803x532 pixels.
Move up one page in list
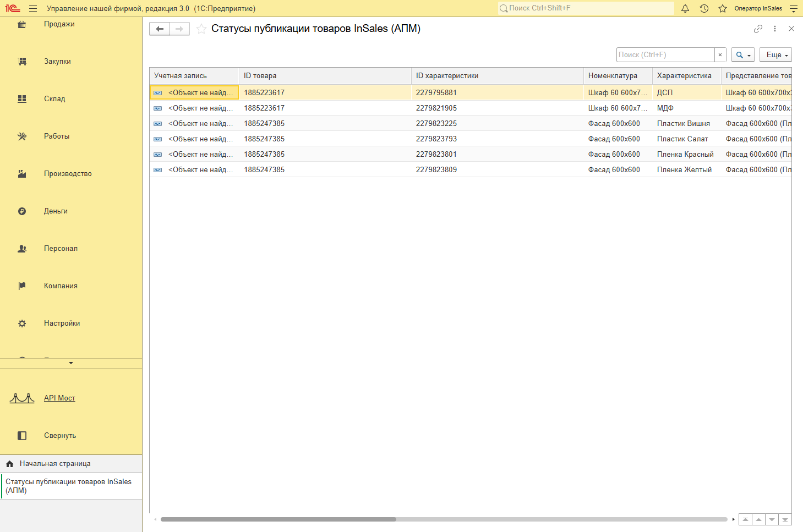[x=758, y=519]
